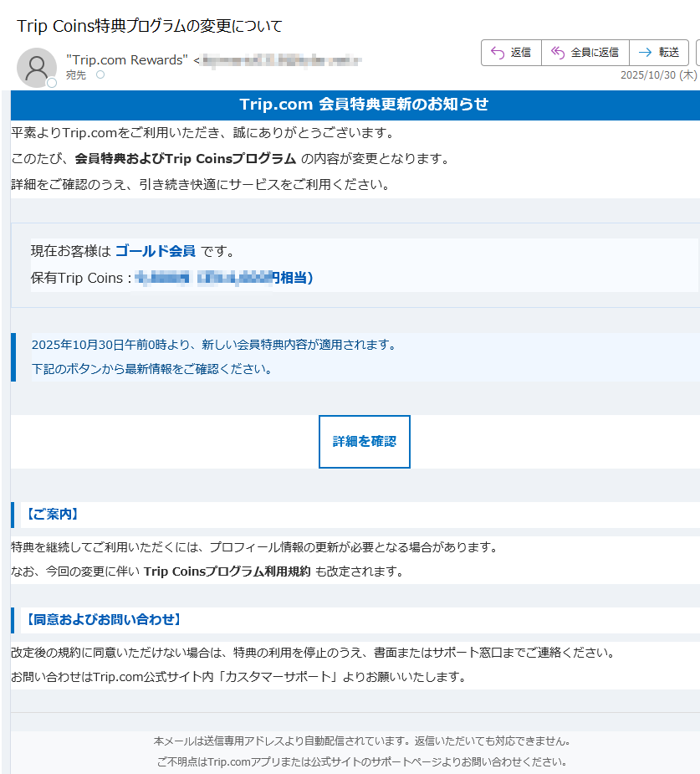Click the Reply curved-arrow icon
Image resolution: width=700 pixels, height=774 pixels.
click(x=497, y=52)
